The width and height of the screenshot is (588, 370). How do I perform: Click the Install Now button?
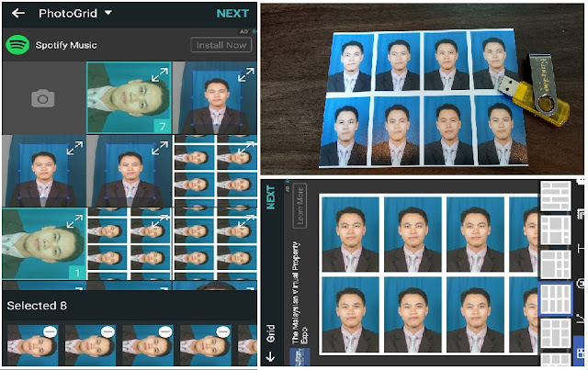[x=220, y=45]
